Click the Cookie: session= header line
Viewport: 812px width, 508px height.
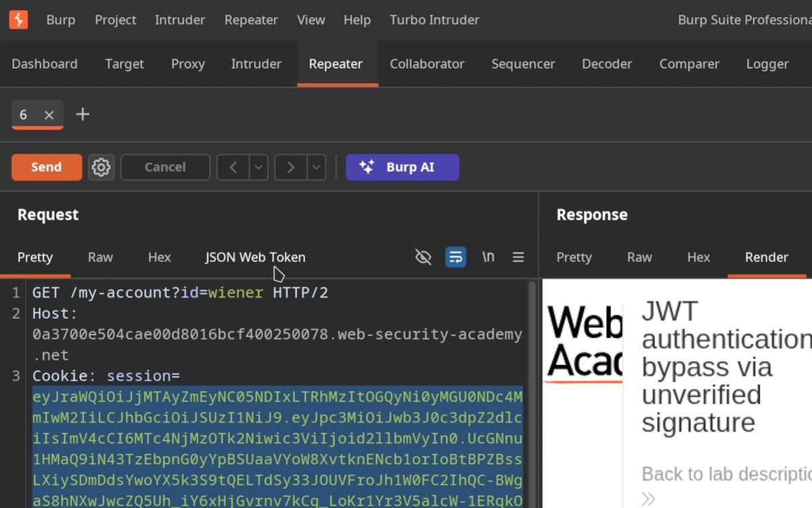point(106,376)
